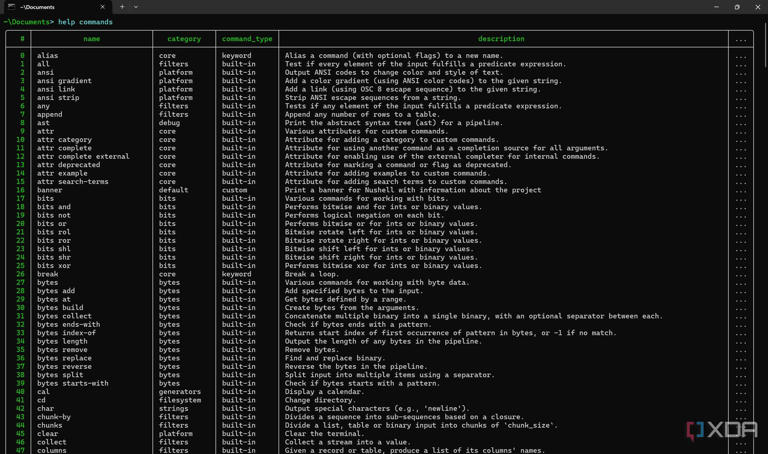Select the ~\Documents terminal tab
Screen dimensions: 768x454
tap(57, 7)
